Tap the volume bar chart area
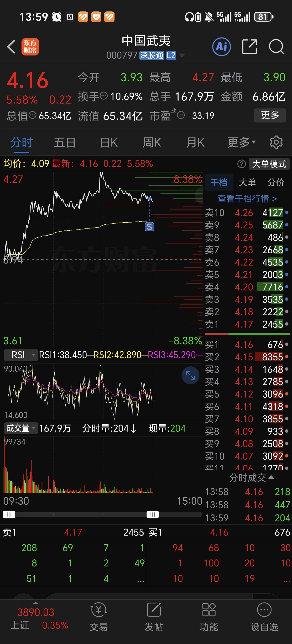Image resolution: width=292 pixels, height=644 pixels. 103,464
